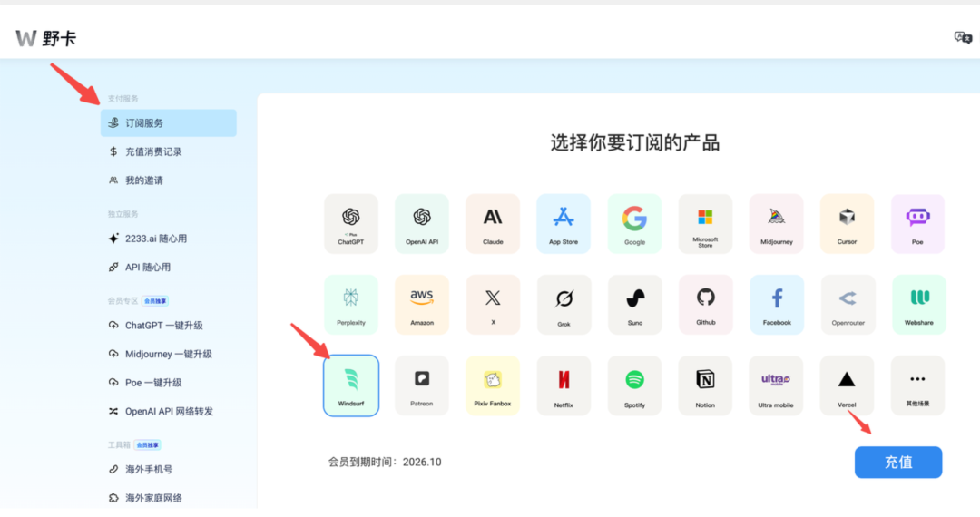Select the Poe product tile
Image resolution: width=980 pixels, height=517 pixels.
coord(917,223)
